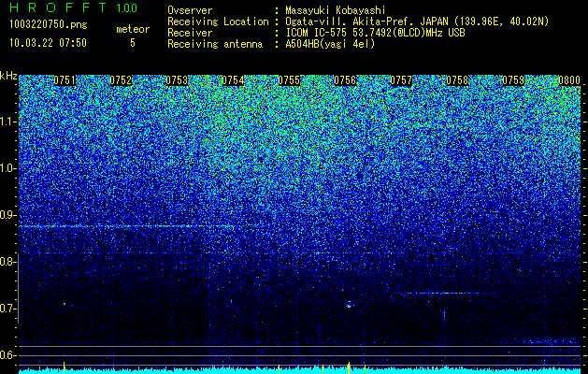Click the 'Receiver' field label
588x374 pixels.
pyautogui.click(x=190, y=33)
